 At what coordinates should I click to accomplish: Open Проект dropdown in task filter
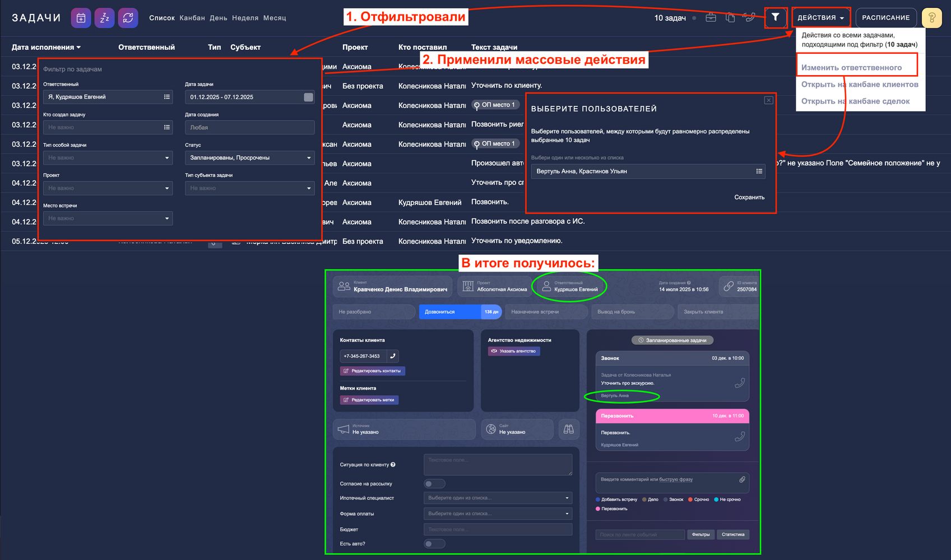108,188
